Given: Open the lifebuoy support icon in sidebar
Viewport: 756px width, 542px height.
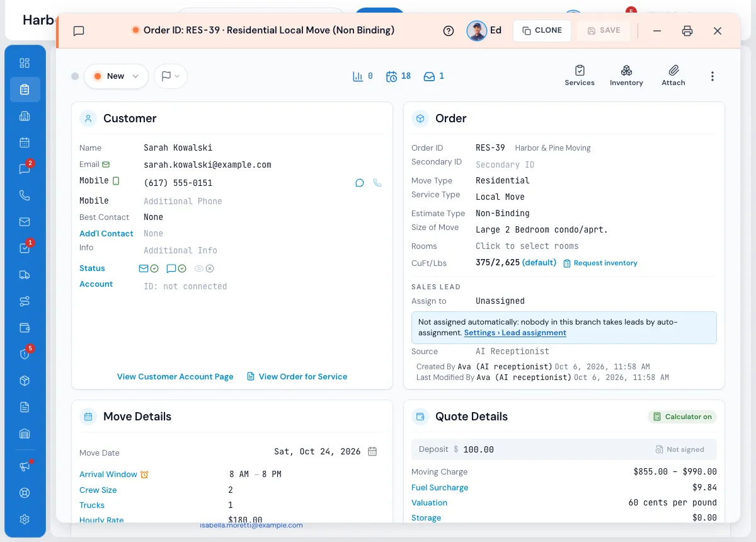Looking at the screenshot, I should point(25,493).
